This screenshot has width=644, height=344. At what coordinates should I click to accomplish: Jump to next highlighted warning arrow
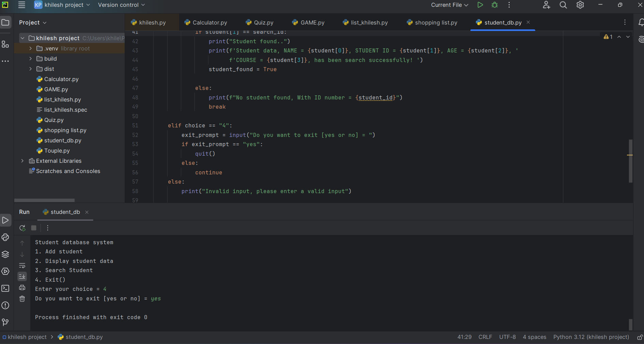(x=628, y=37)
